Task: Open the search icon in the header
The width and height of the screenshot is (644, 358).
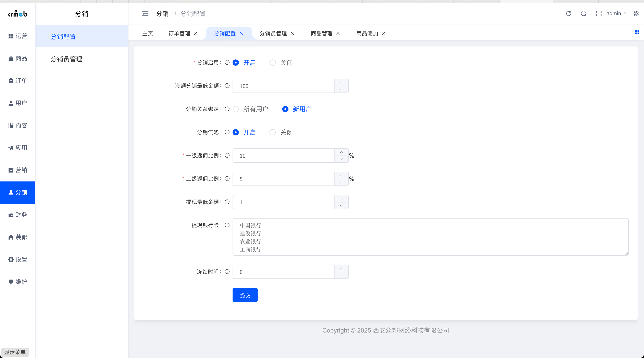Action: point(583,13)
